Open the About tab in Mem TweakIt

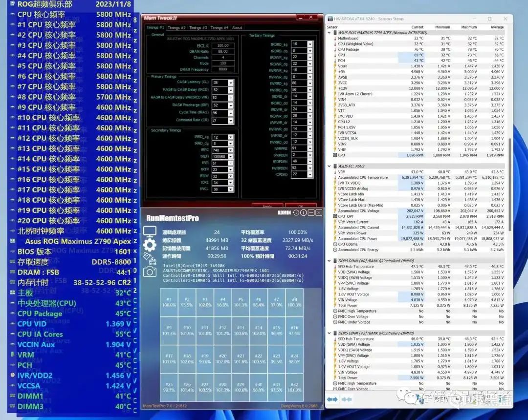point(237,28)
